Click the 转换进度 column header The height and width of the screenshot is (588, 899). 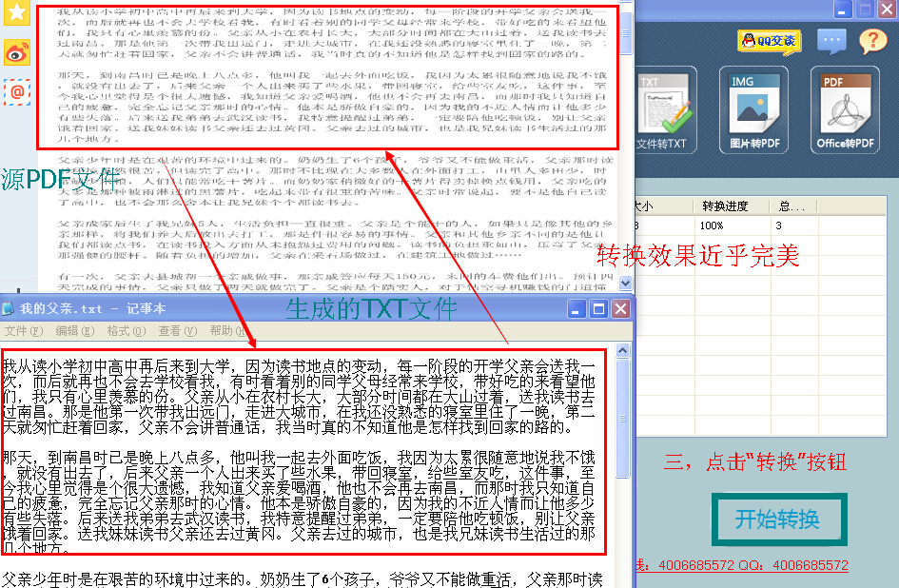click(x=731, y=206)
